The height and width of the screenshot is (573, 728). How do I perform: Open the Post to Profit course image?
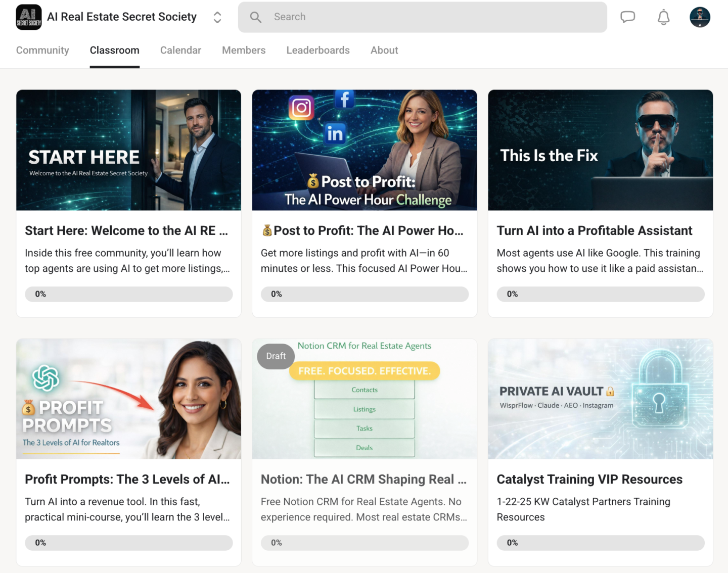[364, 150]
